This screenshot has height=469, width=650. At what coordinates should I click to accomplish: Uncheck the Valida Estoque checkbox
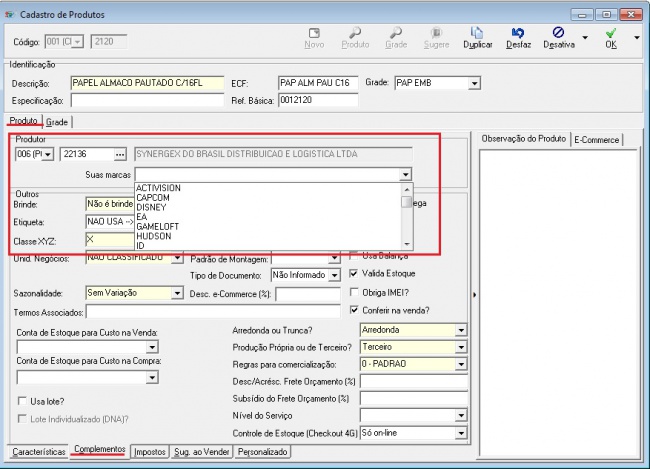(353, 274)
